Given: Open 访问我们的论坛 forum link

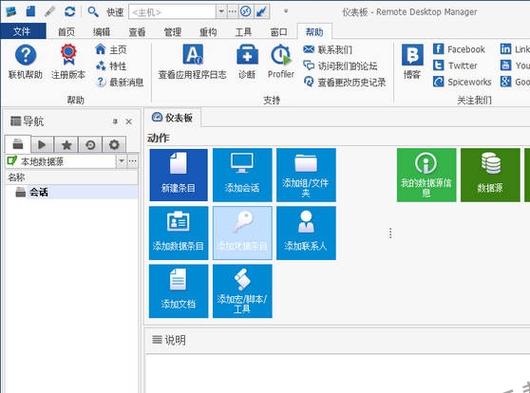Looking at the screenshot, I should 340,66.
